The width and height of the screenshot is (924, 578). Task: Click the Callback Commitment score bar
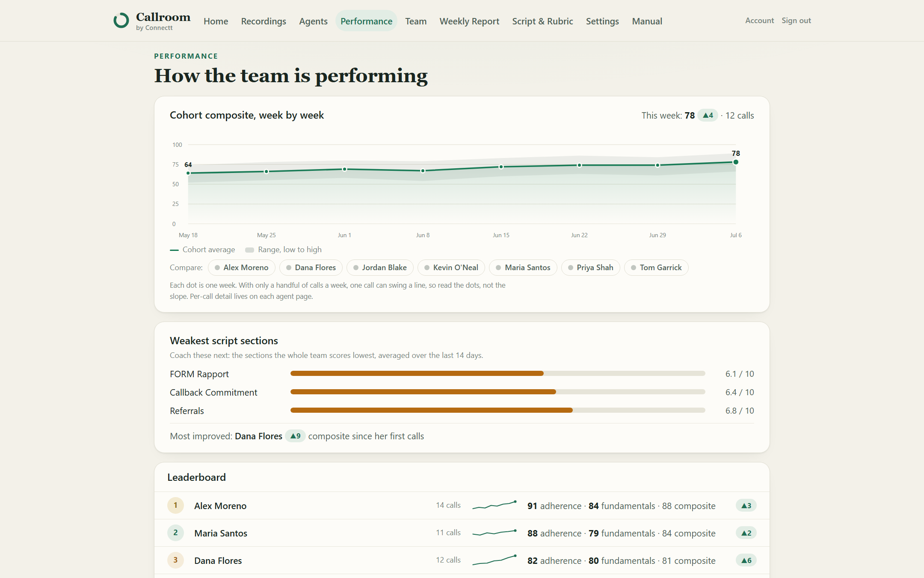point(498,392)
